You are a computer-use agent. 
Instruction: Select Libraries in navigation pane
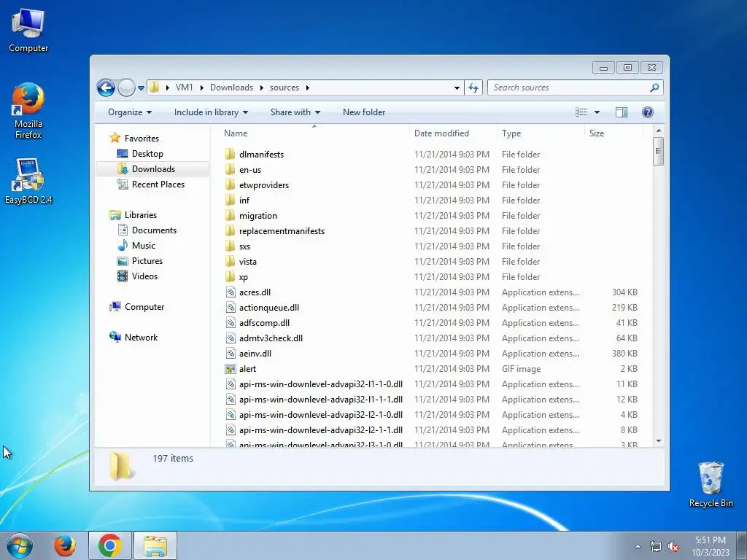pyautogui.click(x=141, y=215)
